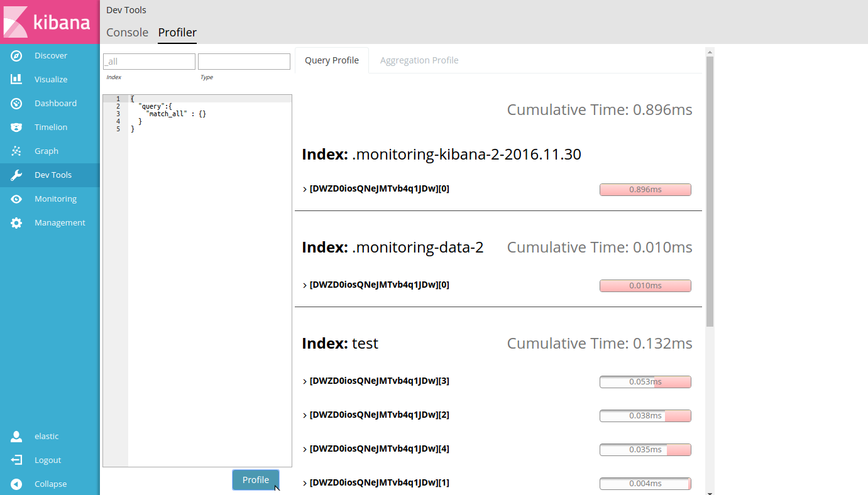Switch to the Aggregation Profile tab

tap(419, 60)
